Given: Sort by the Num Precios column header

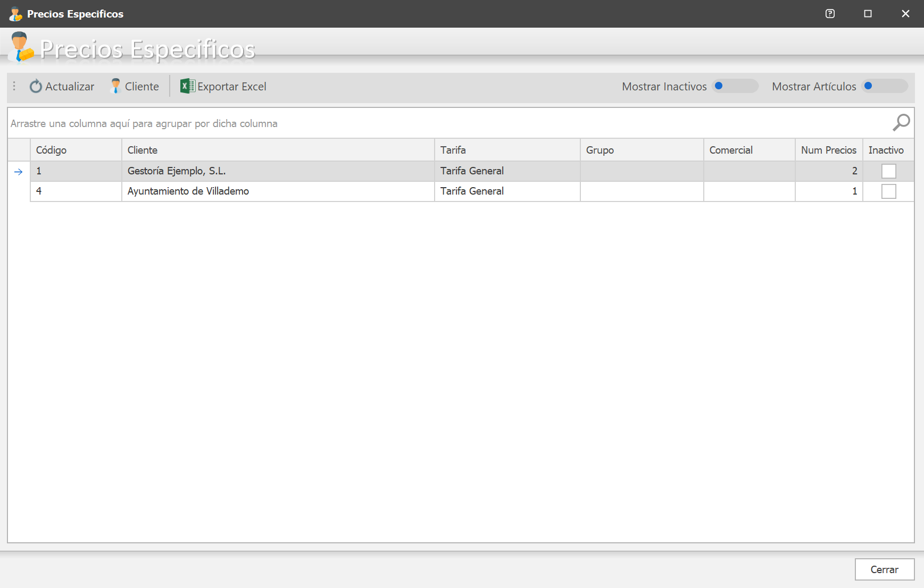Looking at the screenshot, I should (x=829, y=150).
